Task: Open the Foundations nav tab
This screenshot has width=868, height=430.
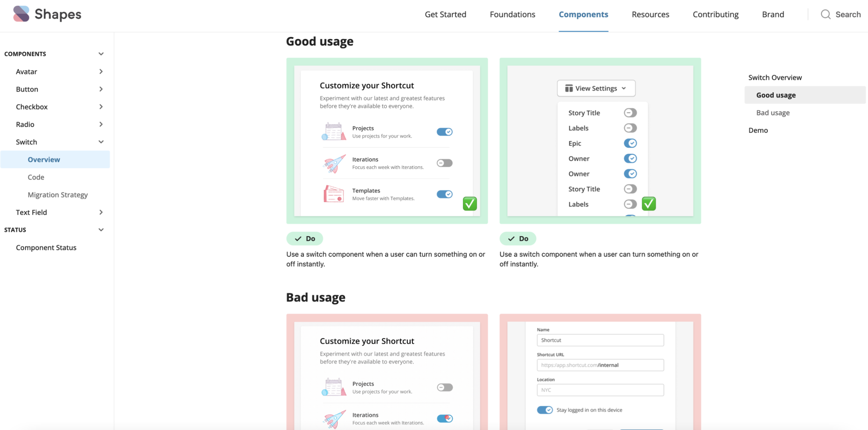Action: [x=512, y=14]
